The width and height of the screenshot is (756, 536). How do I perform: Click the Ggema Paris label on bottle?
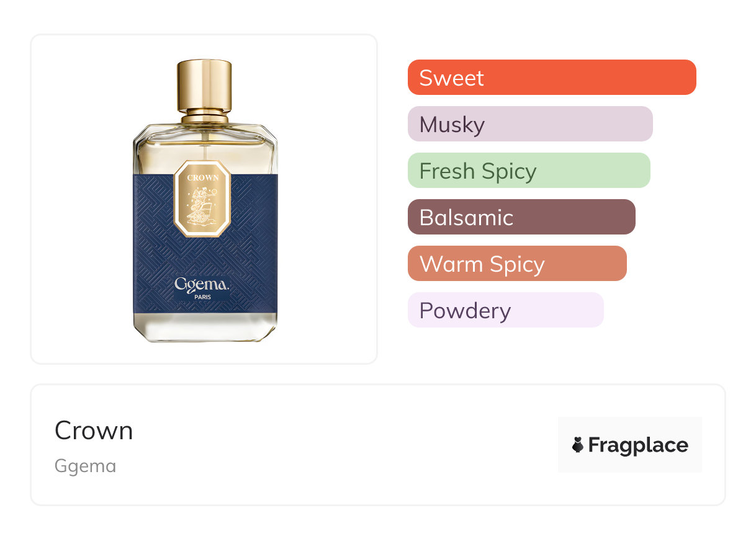(202, 288)
